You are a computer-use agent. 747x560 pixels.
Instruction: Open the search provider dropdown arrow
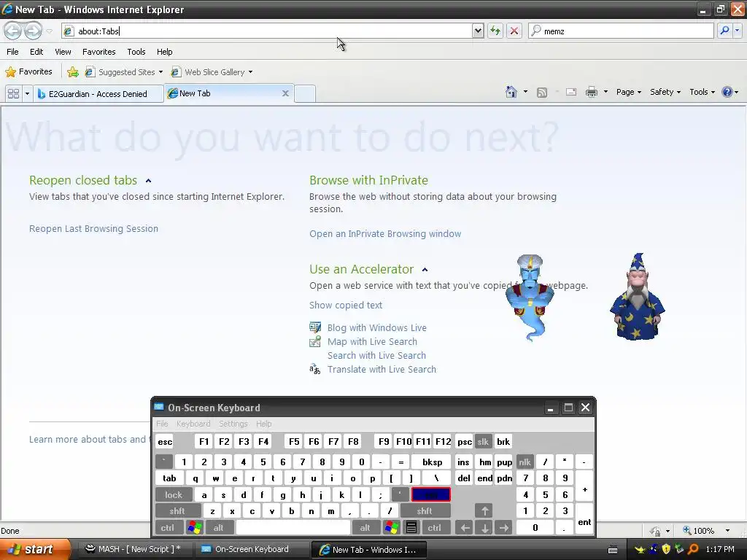pos(737,31)
